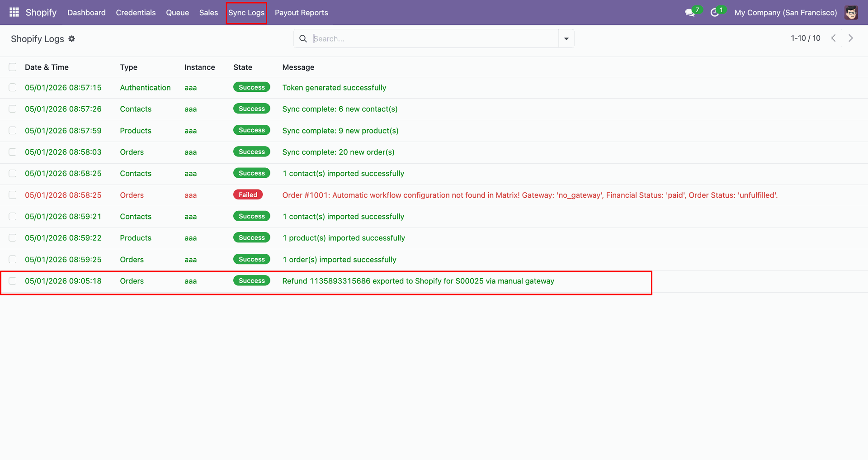Open the user avatar menu

[x=851, y=13]
